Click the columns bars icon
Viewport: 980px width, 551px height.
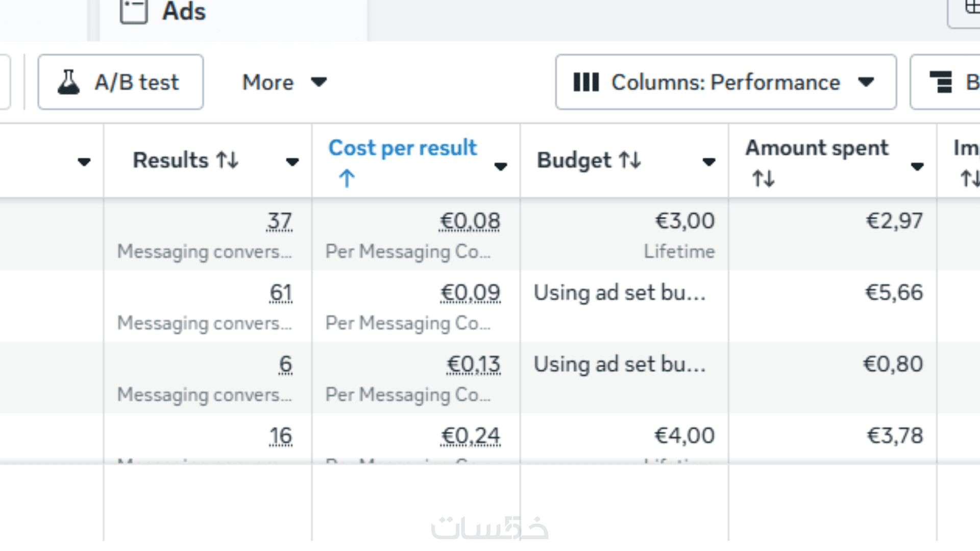click(x=585, y=82)
